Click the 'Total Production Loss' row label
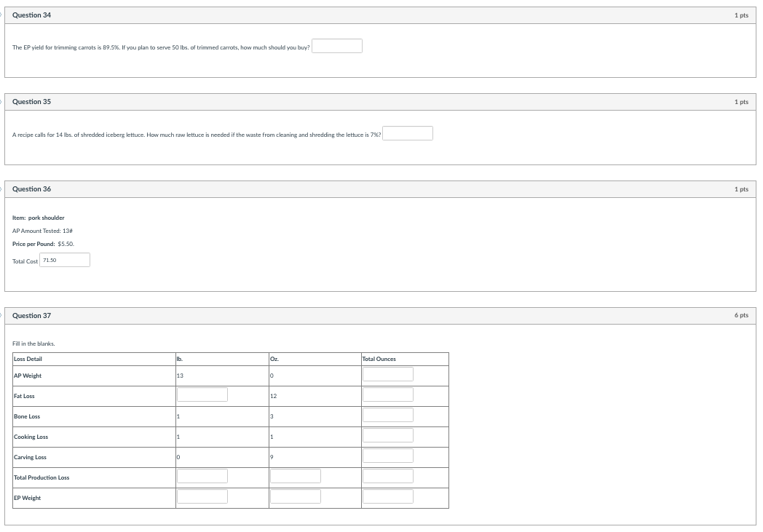This screenshot has width=763, height=532. 41,478
